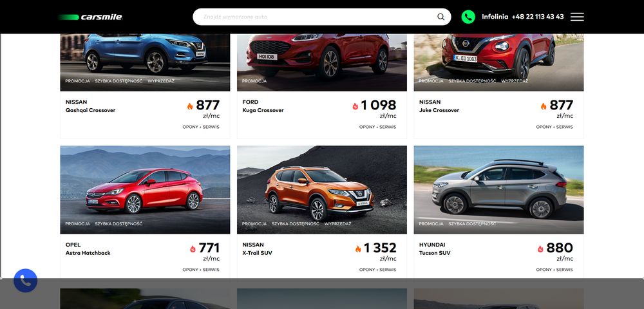Click HYUNDAI brand label
The image size is (644, 309).
[x=432, y=245]
